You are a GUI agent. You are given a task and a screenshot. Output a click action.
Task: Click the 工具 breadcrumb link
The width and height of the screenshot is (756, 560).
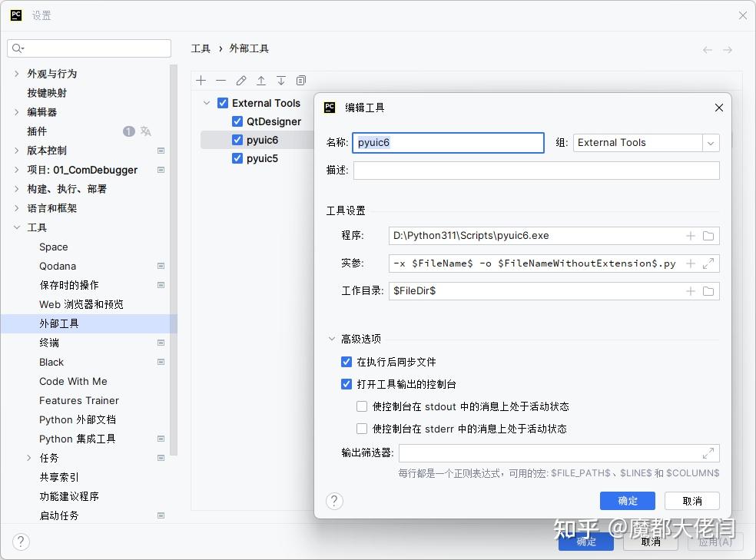coord(201,48)
